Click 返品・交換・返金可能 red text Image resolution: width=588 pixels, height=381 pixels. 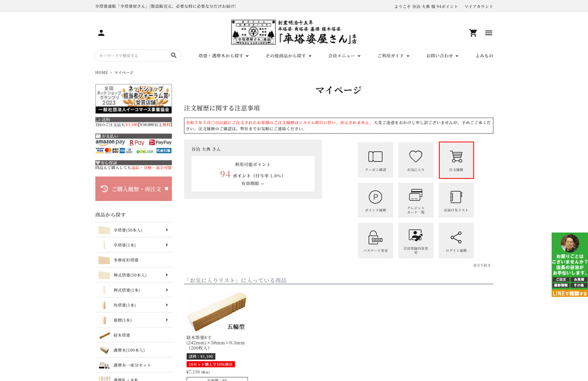[151, 168]
